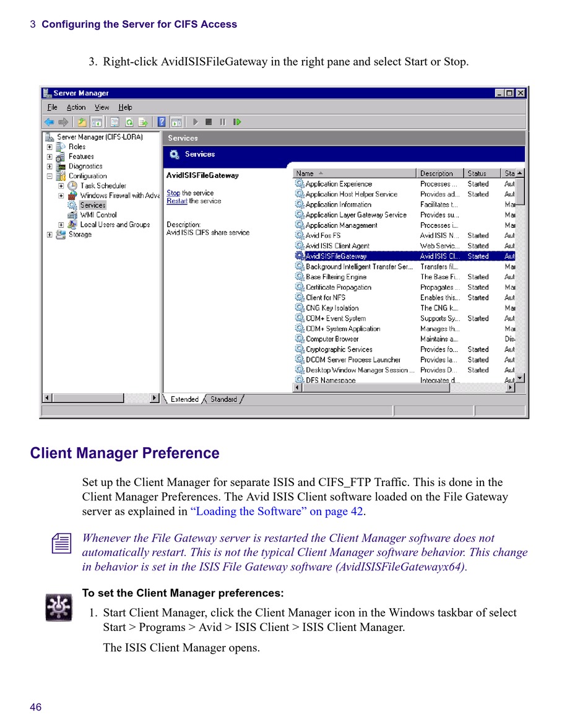This screenshot has height=714, width=588.
Task: Click the green Restart Service icon
Action: point(237,122)
